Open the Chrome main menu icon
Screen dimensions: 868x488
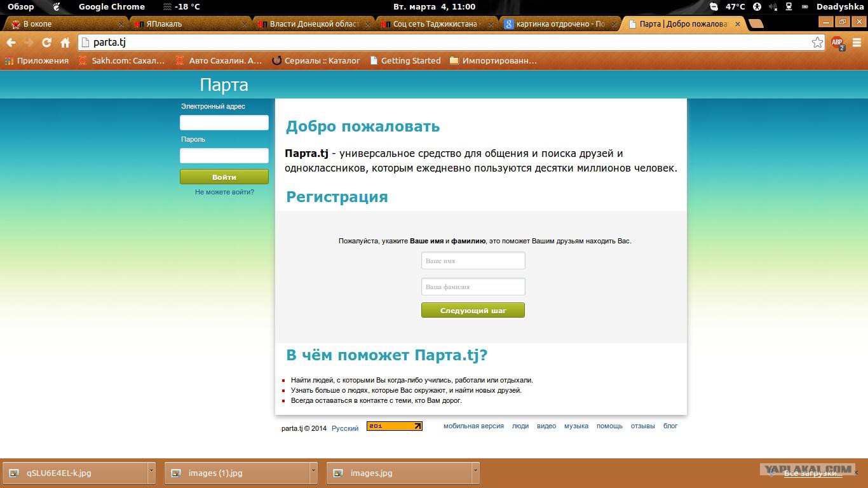pos(857,43)
